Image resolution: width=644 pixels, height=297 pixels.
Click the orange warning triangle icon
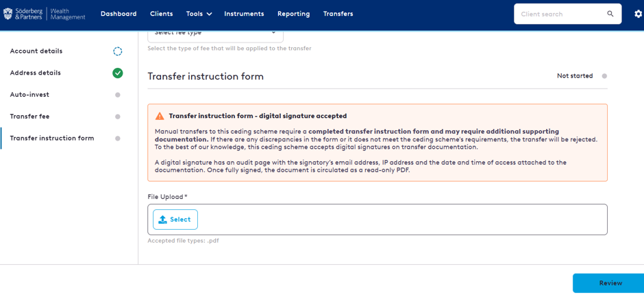coord(160,116)
